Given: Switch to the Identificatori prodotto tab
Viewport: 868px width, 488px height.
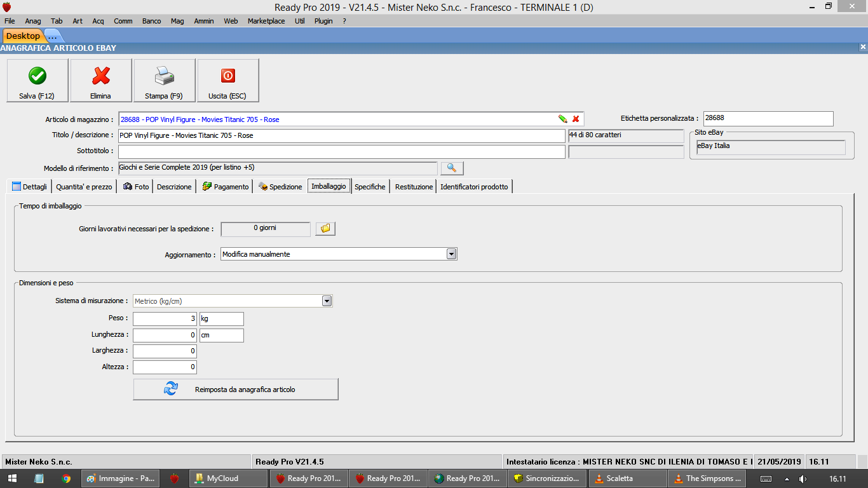Looking at the screenshot, I should click(x=474, y=187).
